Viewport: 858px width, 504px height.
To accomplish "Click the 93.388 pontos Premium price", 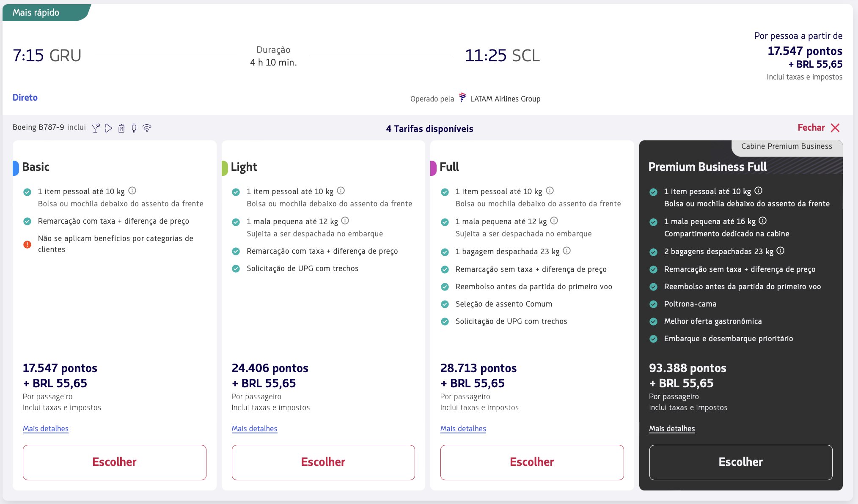I will point(687,368).
